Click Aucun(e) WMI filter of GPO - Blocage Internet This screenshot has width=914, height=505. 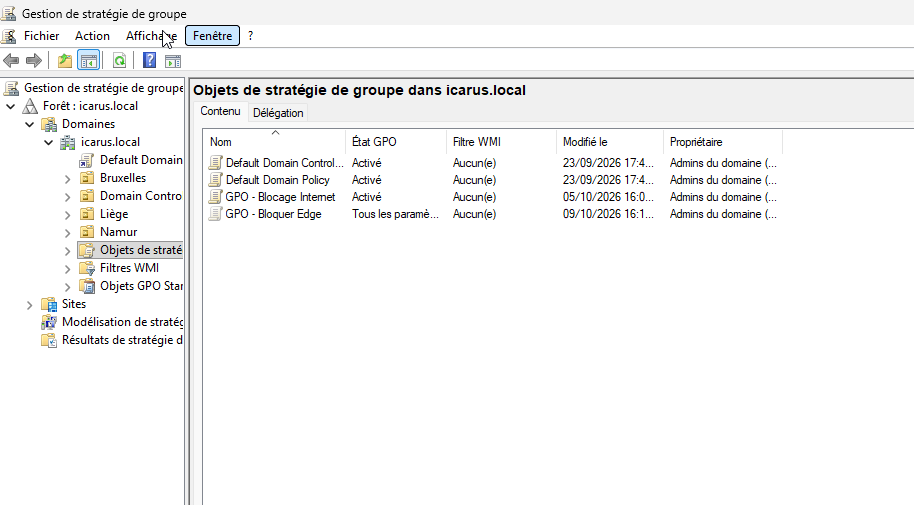[x=474, y=197]
